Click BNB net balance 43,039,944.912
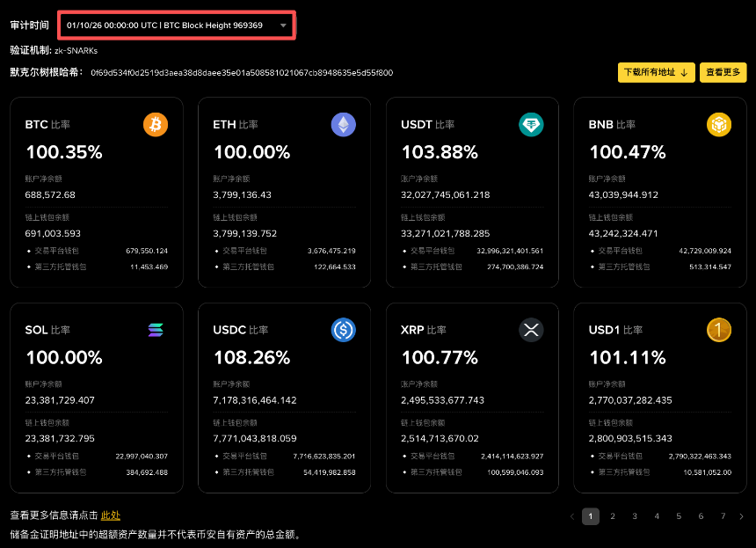The width and height of the screenshot is (756, 548). (623, 195)
